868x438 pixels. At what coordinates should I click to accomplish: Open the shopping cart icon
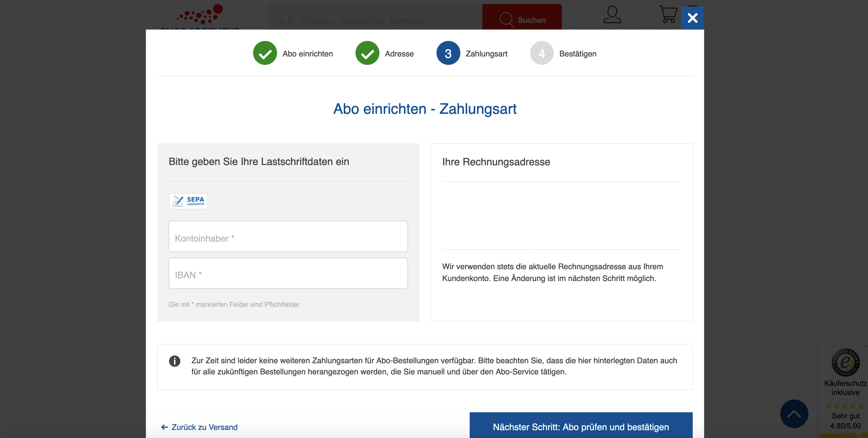(x=668, y=15)
